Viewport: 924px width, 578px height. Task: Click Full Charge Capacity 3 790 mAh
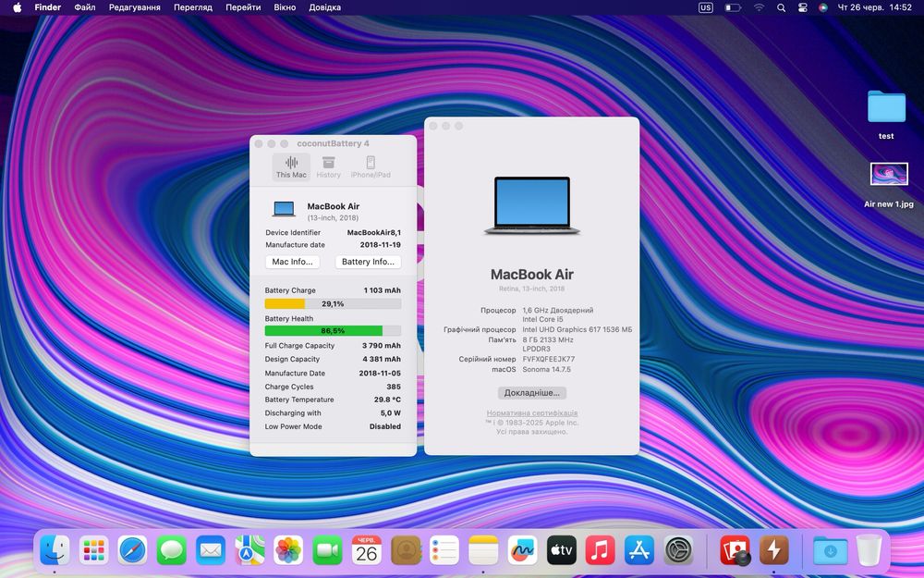[382, 346]
